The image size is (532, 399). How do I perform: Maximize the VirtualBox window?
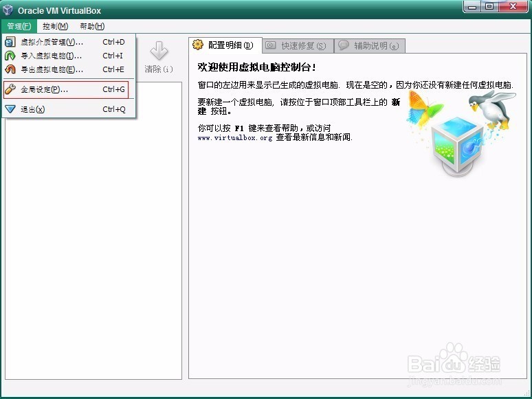489,6
